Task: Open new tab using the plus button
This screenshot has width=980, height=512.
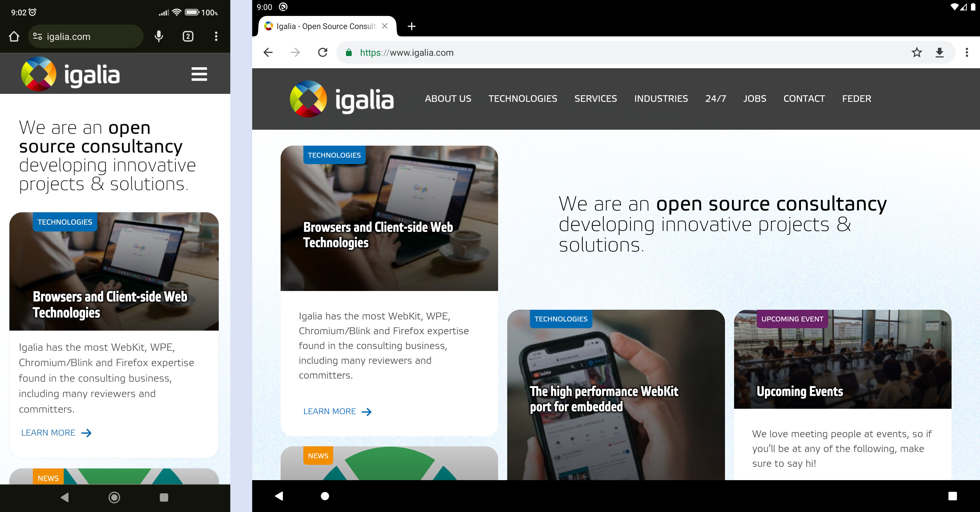Action: (412, 26)
